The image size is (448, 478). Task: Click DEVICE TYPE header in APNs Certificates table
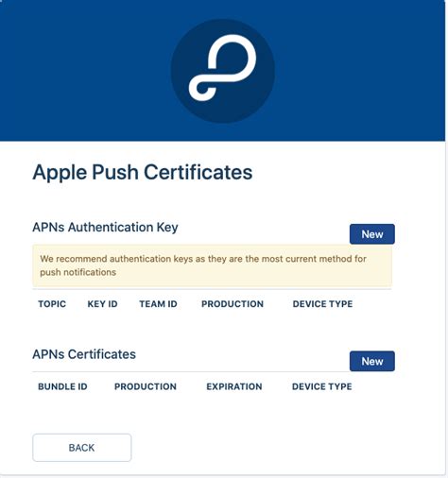point(322,386)
